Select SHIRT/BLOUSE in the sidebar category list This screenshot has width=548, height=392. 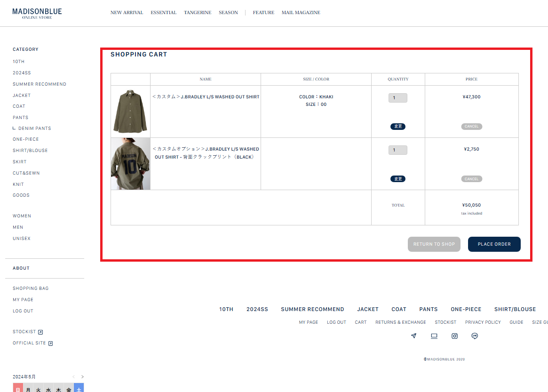tap(30, 151)
